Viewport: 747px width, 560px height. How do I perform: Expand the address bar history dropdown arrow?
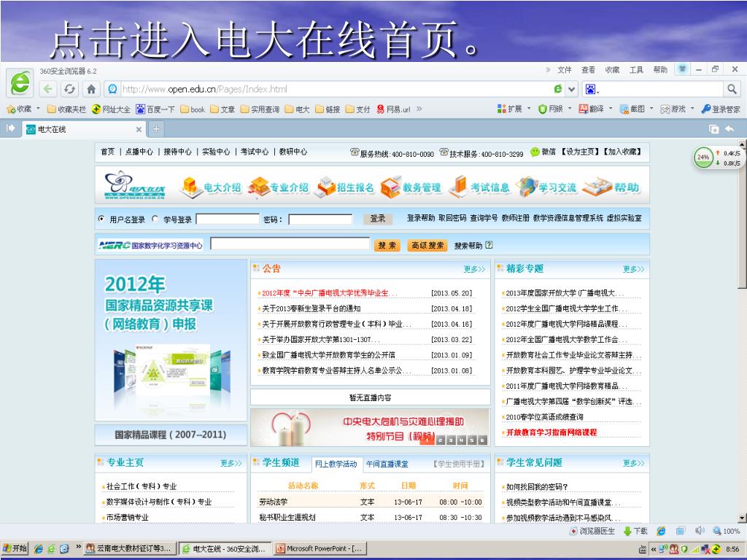572,89
